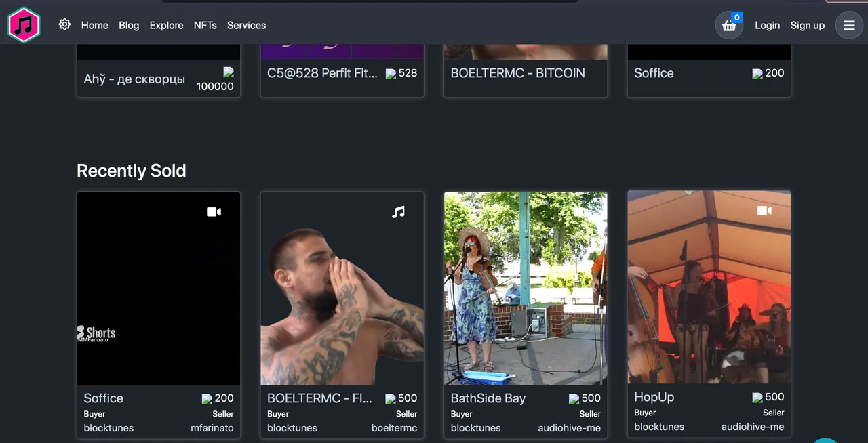Open the HopUp title
This screenshot has height=443, width=868.
coord(654,397)
